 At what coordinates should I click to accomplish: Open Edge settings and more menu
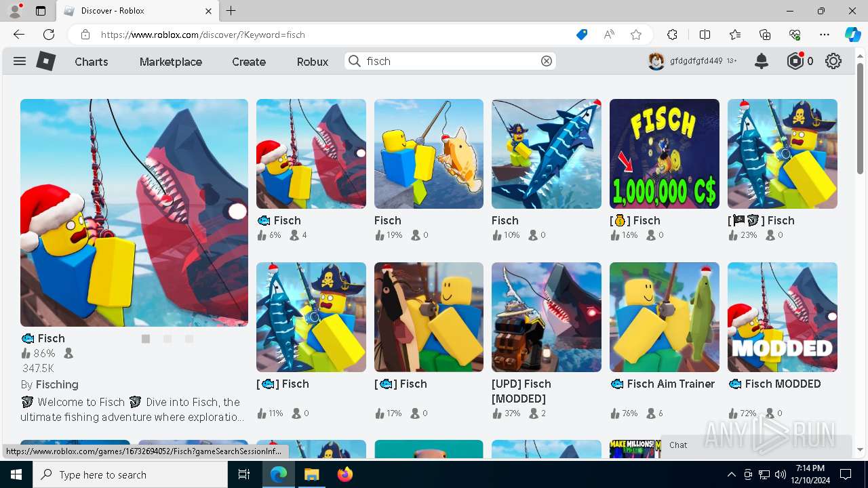pos(825,35)
